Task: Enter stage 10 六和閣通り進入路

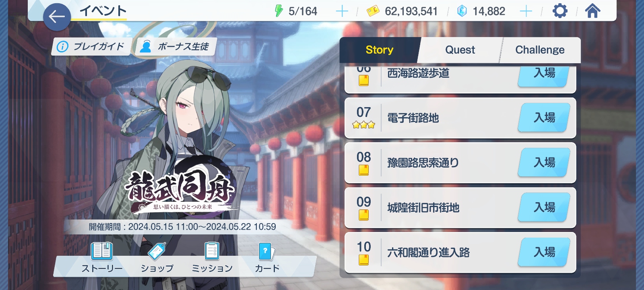Action: tap(544, 252)
